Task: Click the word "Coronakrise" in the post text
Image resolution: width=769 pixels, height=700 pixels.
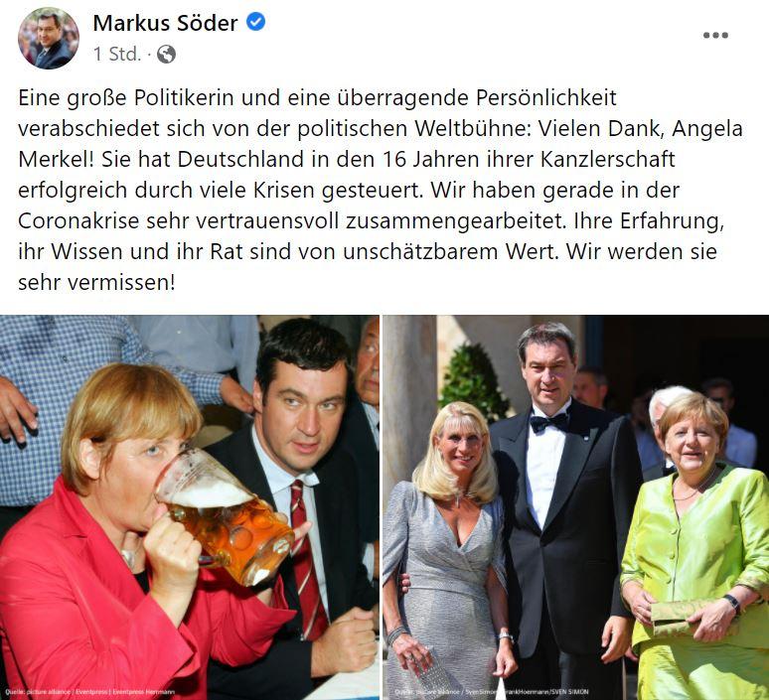Action: pyautogui.click(x=78, y=220)
